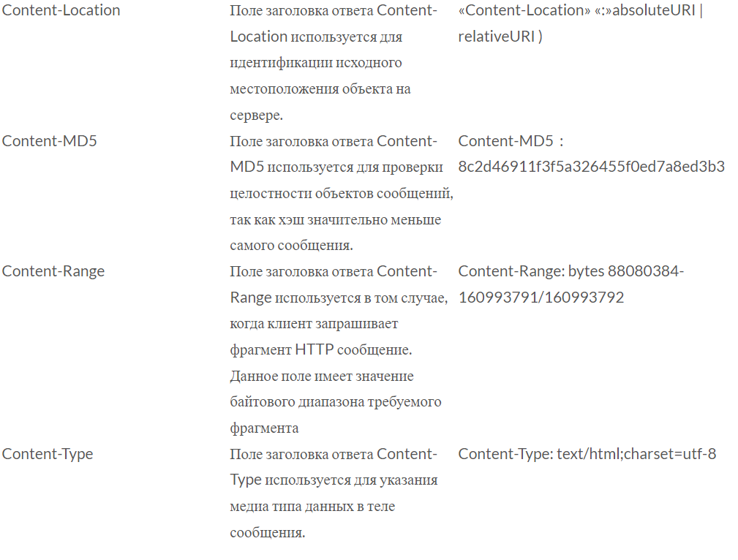Click the phrase 'медиа типа данных в теле'
This screenshot has width=738, height=560.
tap(312, 507)
